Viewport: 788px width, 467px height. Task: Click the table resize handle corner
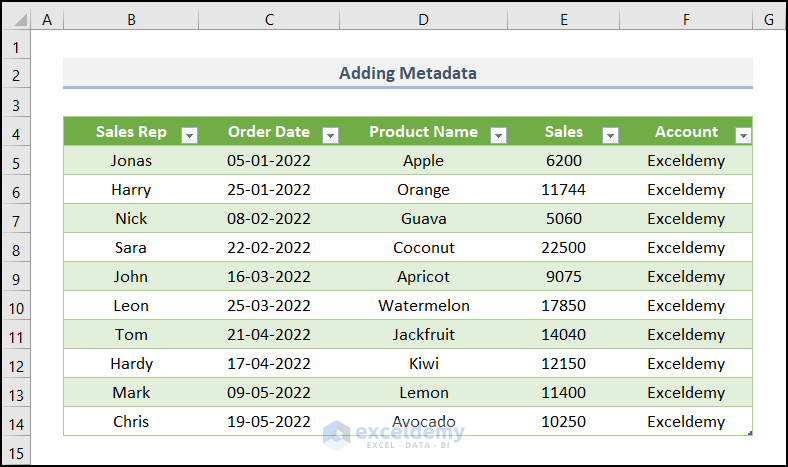pos(749,433)
